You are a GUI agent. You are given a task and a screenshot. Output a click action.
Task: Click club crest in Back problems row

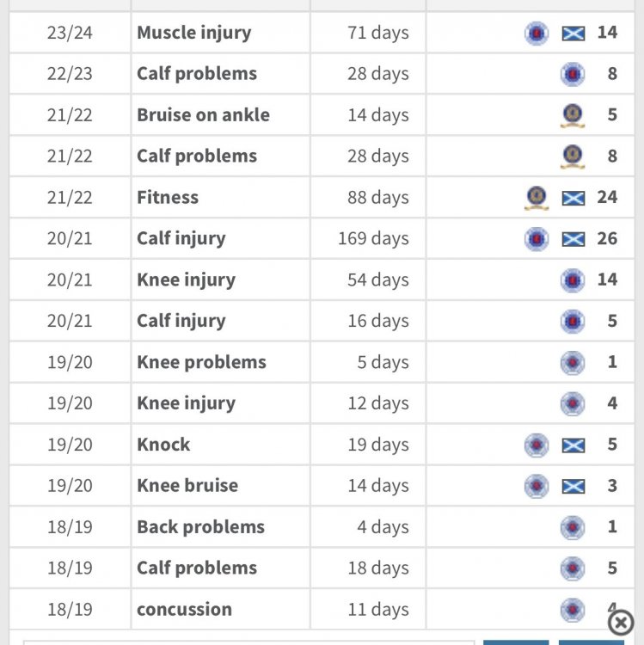click(573, 527)
